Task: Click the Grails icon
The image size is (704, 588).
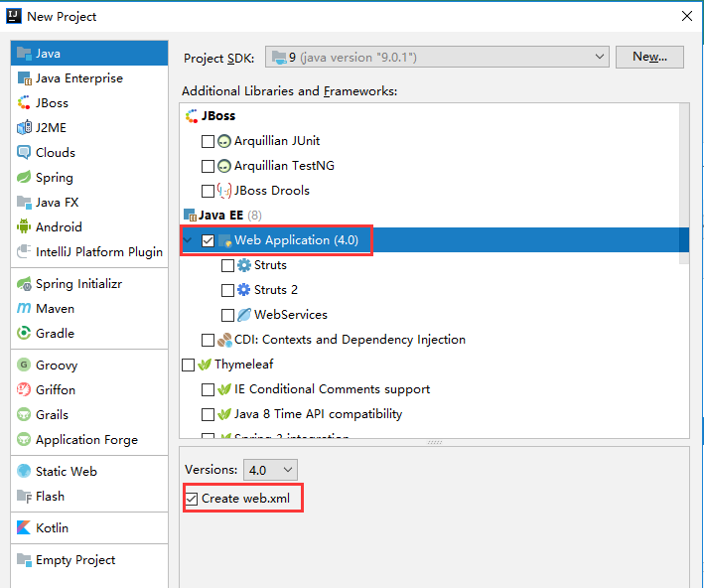Action: pyautogui.click(x=24, y=414)
